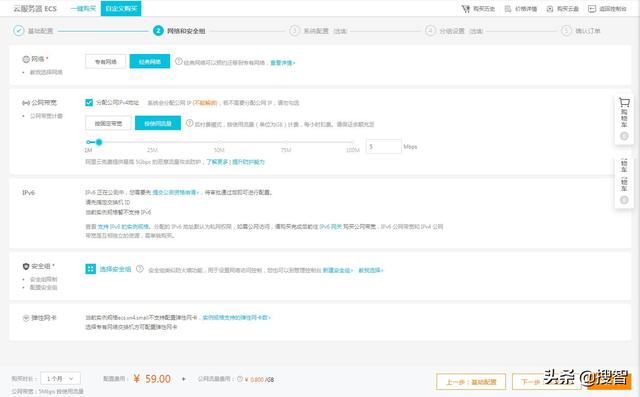Click the Mbps bandwidth input field
The width and height of the screenshot is (640, 397).
pyautogui.click(x=384, y=146)
